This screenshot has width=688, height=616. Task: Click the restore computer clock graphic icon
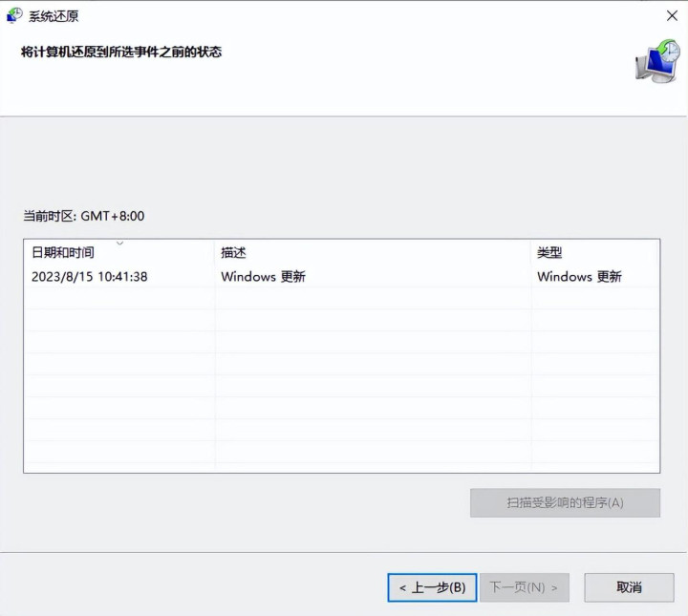click(x=657, y=61)
